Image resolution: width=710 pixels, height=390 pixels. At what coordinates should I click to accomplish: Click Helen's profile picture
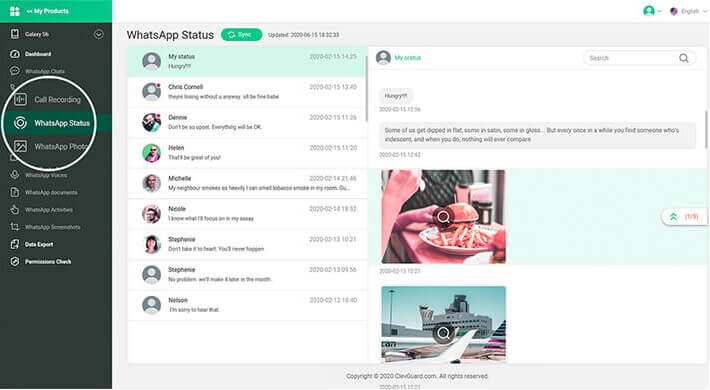point(151,153)
